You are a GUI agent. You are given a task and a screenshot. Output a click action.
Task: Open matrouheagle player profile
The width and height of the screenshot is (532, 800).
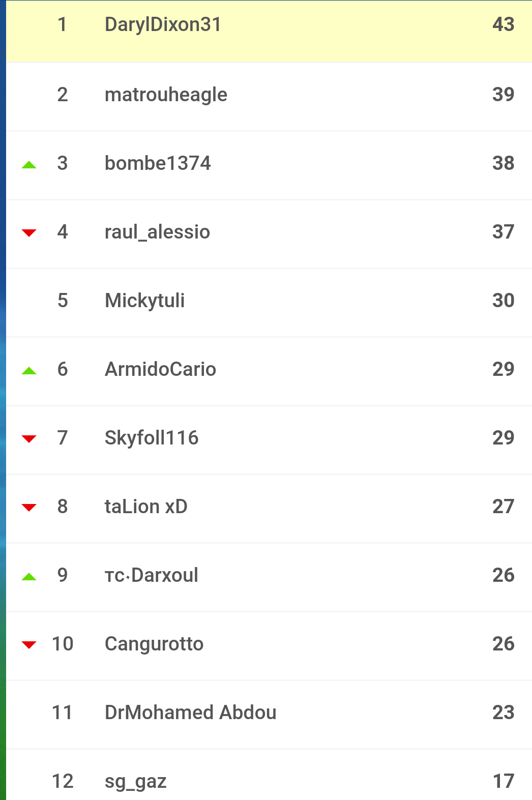166,95
